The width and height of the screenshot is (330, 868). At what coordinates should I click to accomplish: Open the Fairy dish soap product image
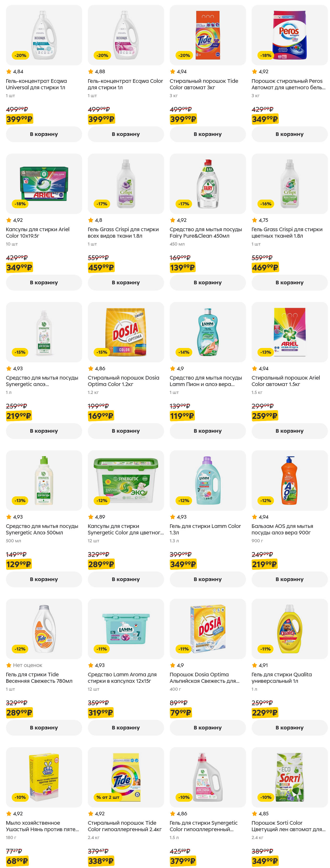click(208, 184)
